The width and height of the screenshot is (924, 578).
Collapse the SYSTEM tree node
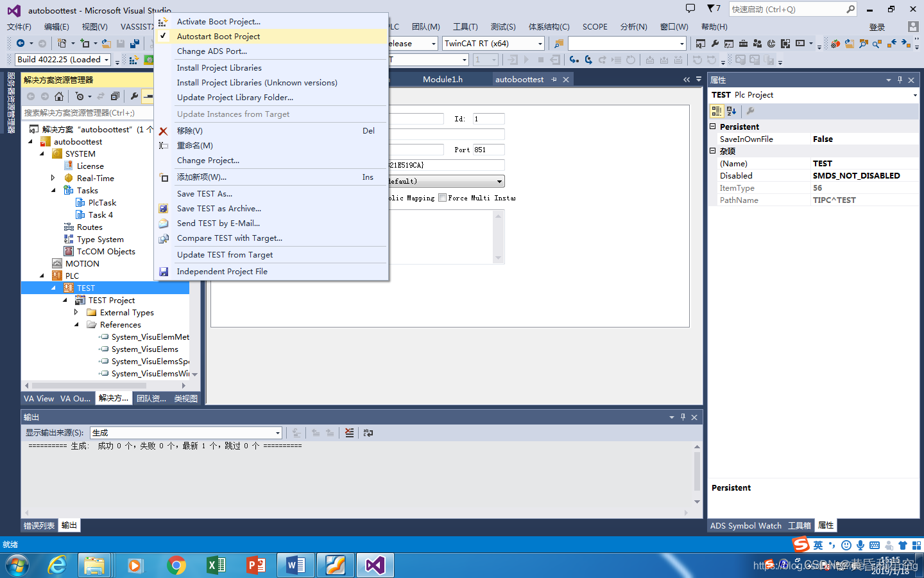[x=42, y=153]
